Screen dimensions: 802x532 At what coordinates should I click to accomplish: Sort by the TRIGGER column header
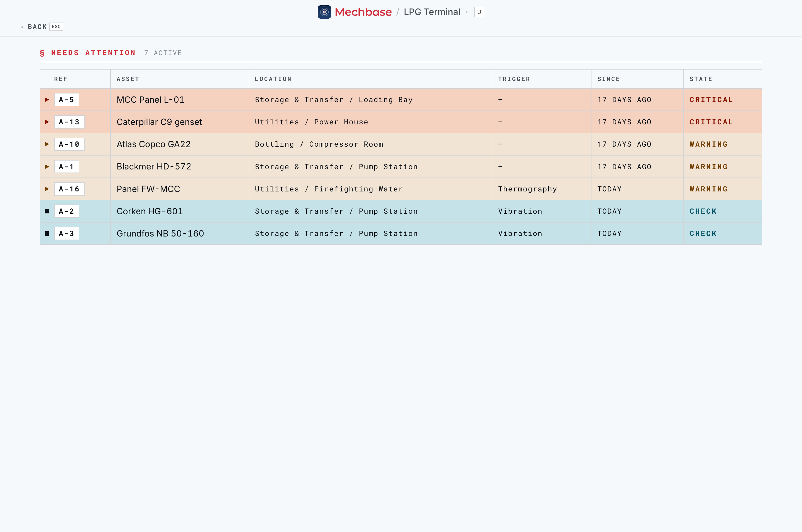514,79
